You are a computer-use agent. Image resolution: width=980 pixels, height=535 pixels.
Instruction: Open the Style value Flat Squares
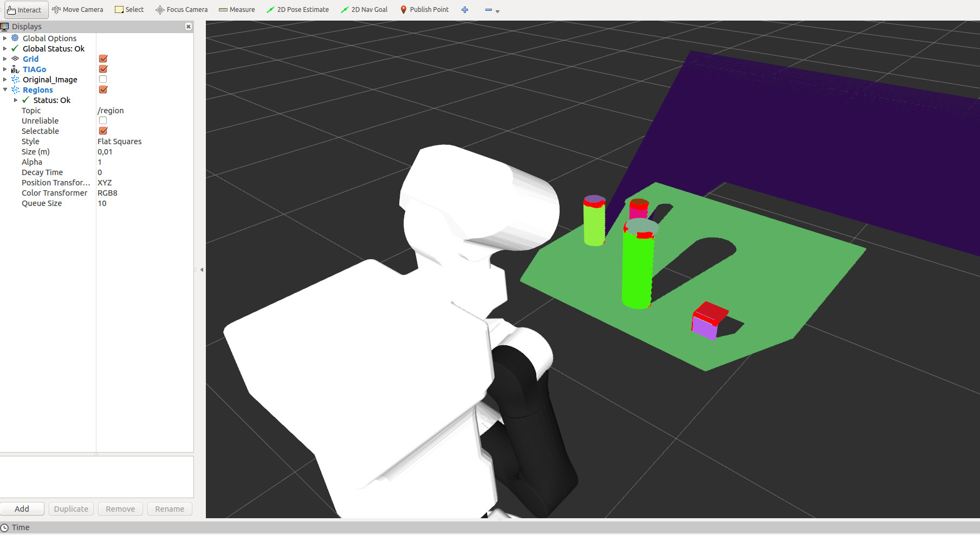[120, 141]
